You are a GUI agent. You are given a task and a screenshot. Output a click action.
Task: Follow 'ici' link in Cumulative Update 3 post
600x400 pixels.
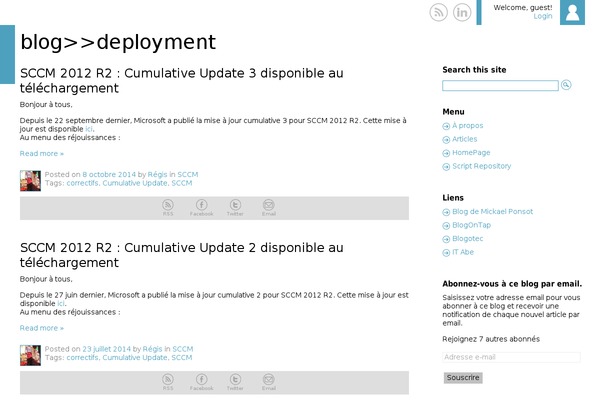pyautogui.click(x=89, y=129)
